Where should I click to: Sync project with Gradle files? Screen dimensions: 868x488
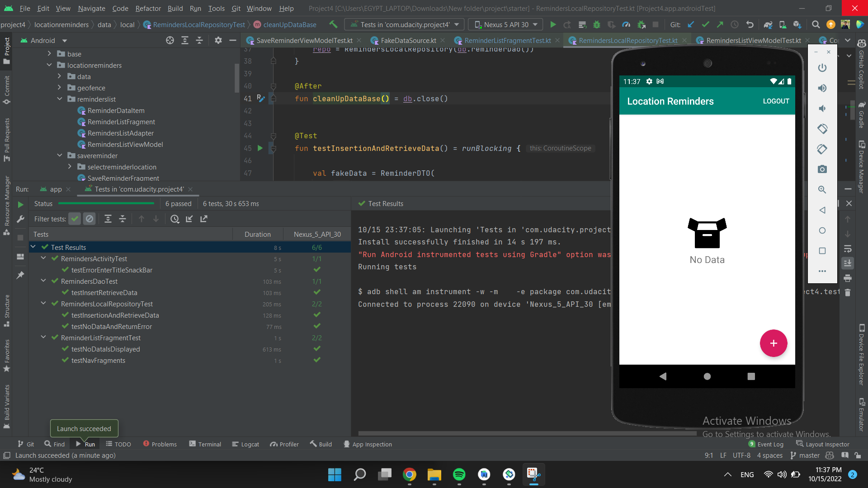[x=768, y=24]
